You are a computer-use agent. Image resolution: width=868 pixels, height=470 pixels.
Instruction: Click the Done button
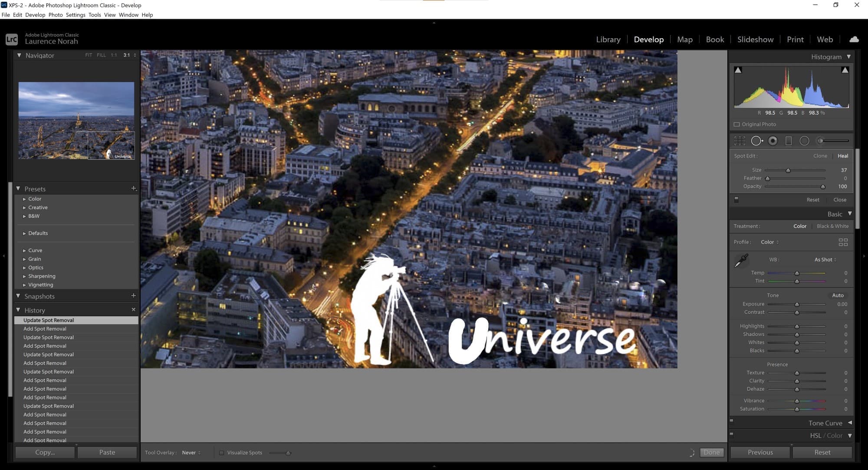click(x=711, y=452)
